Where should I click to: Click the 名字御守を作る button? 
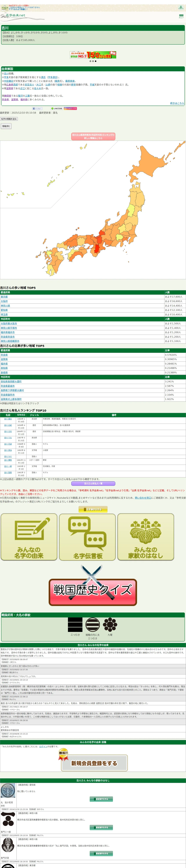tap(93, 510)
